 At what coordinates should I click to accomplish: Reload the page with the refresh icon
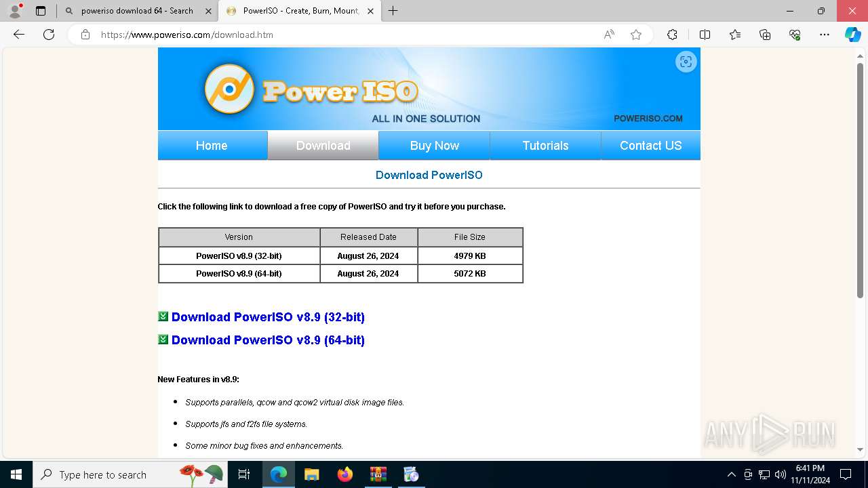tap(49, 35)
